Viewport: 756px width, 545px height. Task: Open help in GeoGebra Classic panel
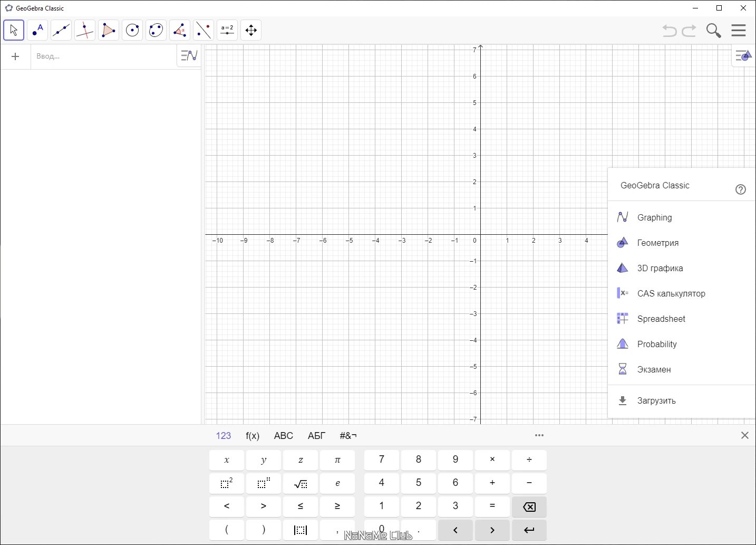point(741,189)
